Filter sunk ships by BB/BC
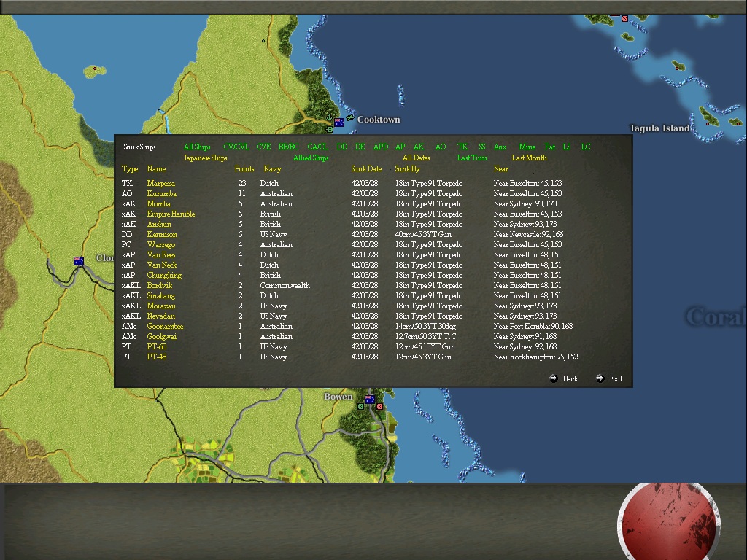 click(x=288, y=147)
